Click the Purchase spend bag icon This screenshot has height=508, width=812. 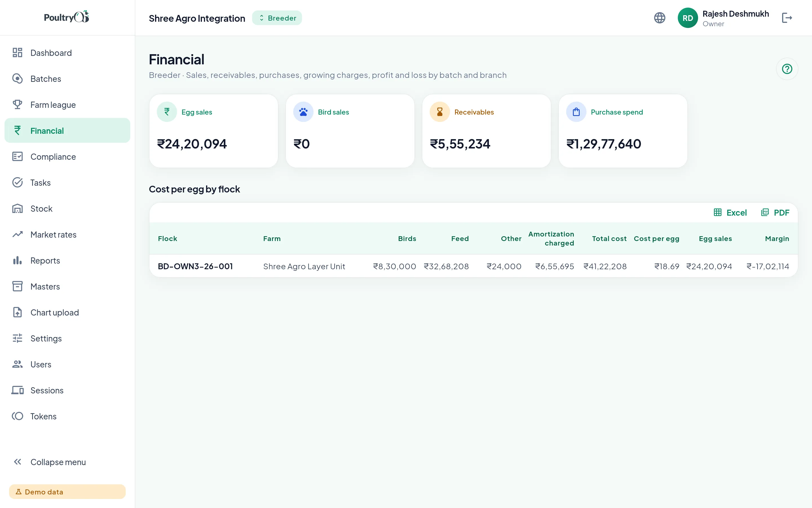coord(576,112)
